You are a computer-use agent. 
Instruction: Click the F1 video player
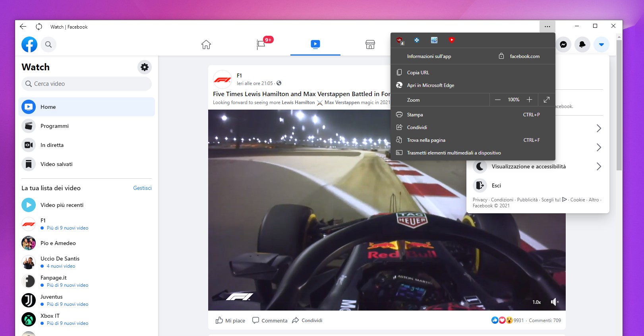387,210
